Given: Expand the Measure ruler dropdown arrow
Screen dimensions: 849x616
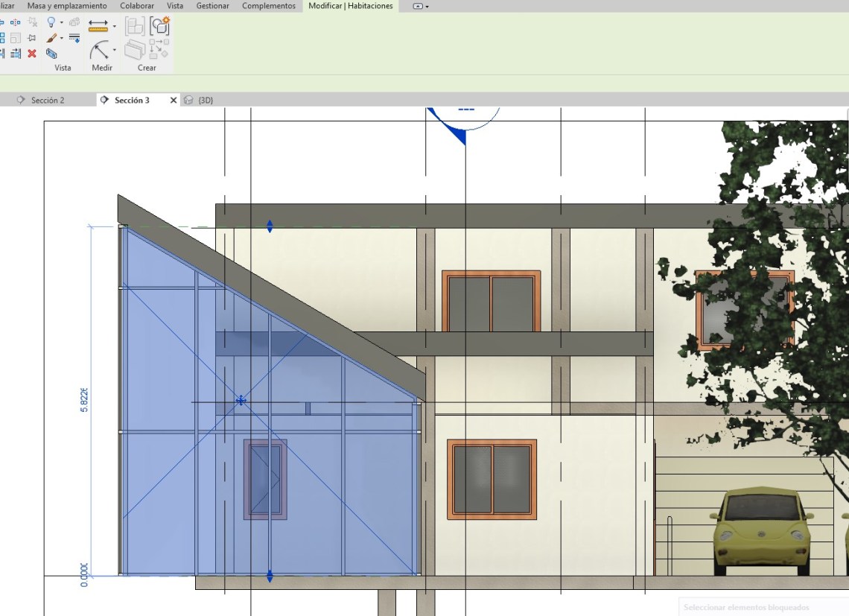Looking at the screenshot, I should (114, 27).
